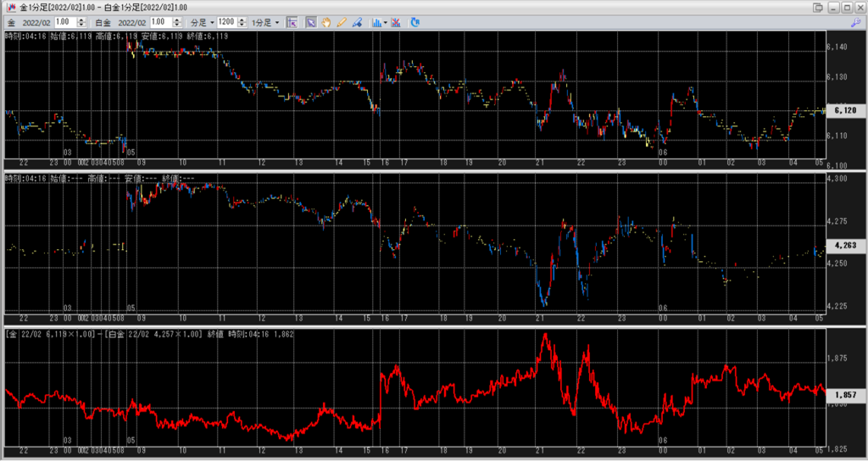Click the 1,857 spread value marker

pos(844,396)
